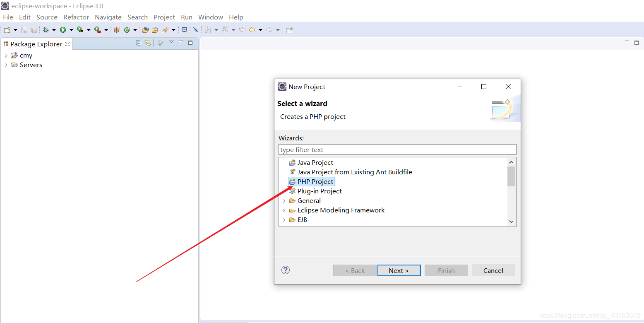Screen dimensions: 644x323
Task: Toggle the Pin Editor icon
Action: point(289,30)
